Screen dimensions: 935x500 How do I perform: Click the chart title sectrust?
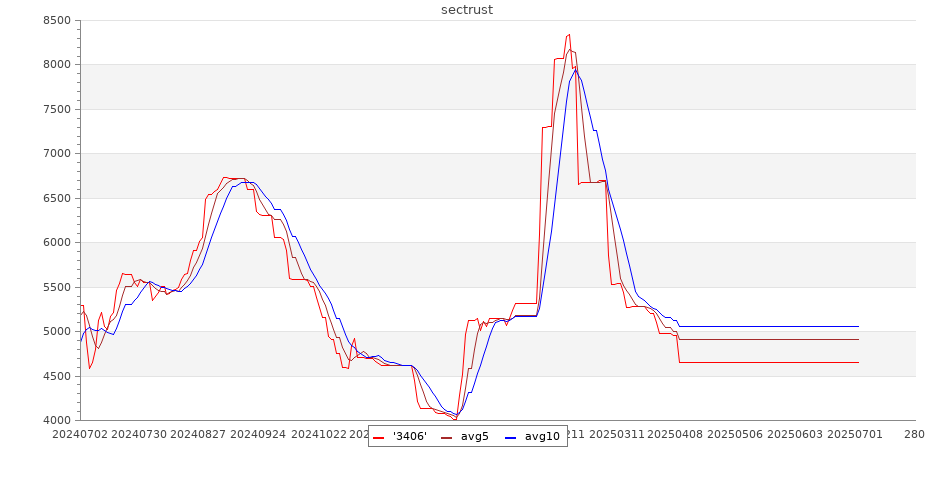[467, 10]
